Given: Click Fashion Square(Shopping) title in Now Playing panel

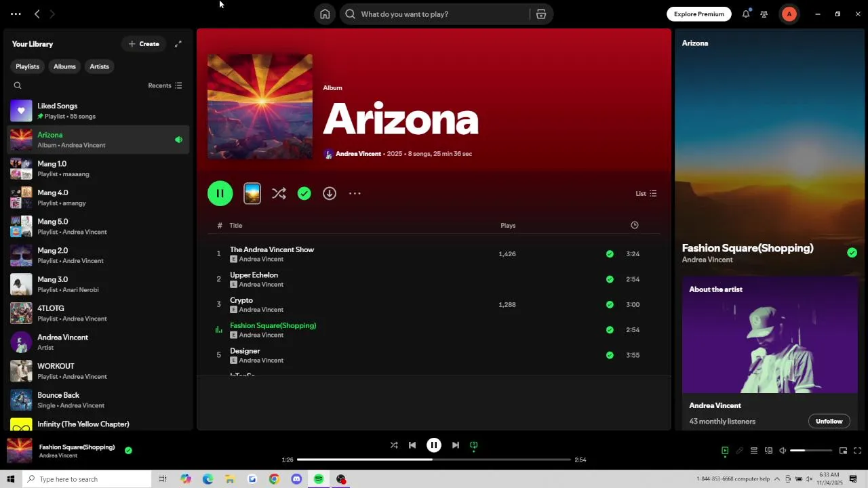Looking at the screenshot, I should (747, 249).
